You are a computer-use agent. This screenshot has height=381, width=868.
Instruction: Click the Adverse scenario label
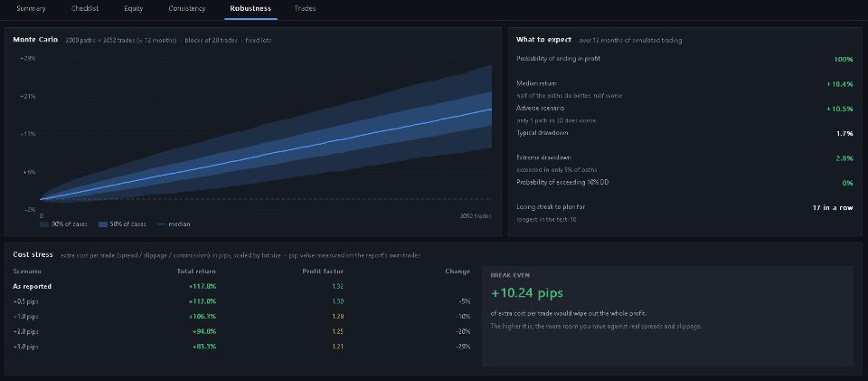pyautogui.click(x=541, y=108)
